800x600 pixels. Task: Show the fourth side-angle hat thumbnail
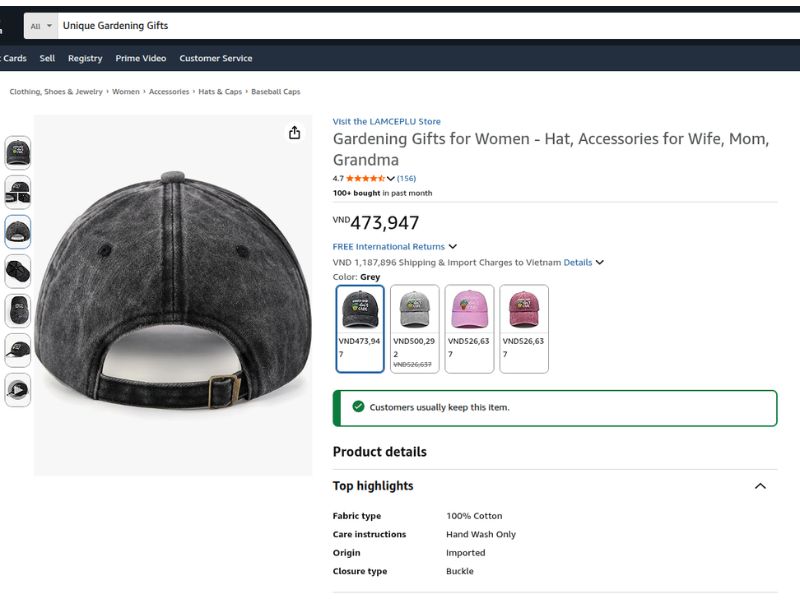(18, 271)
